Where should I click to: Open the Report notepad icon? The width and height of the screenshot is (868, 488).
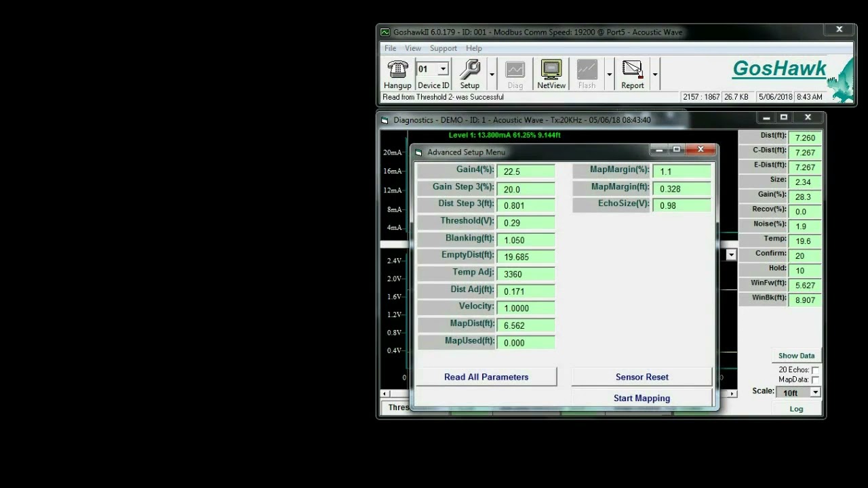(632, 69)
